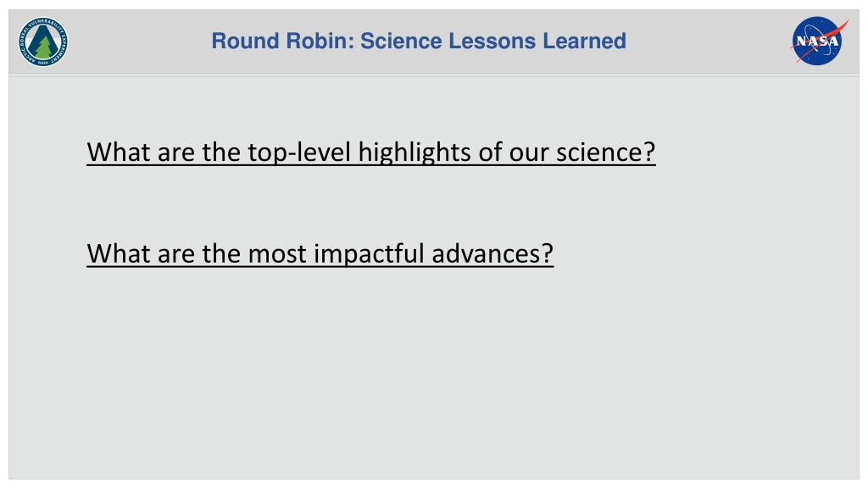The width and height of the screenshot is (868, 488).
Task: Click the word 'highlights' in the first question
Action: (x=415, y=152)
